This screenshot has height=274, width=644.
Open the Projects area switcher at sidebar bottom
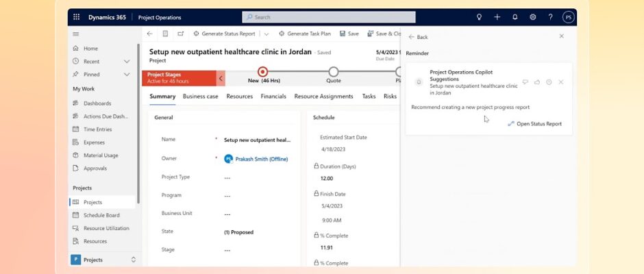pyautogui.click(x=103, y=260)
